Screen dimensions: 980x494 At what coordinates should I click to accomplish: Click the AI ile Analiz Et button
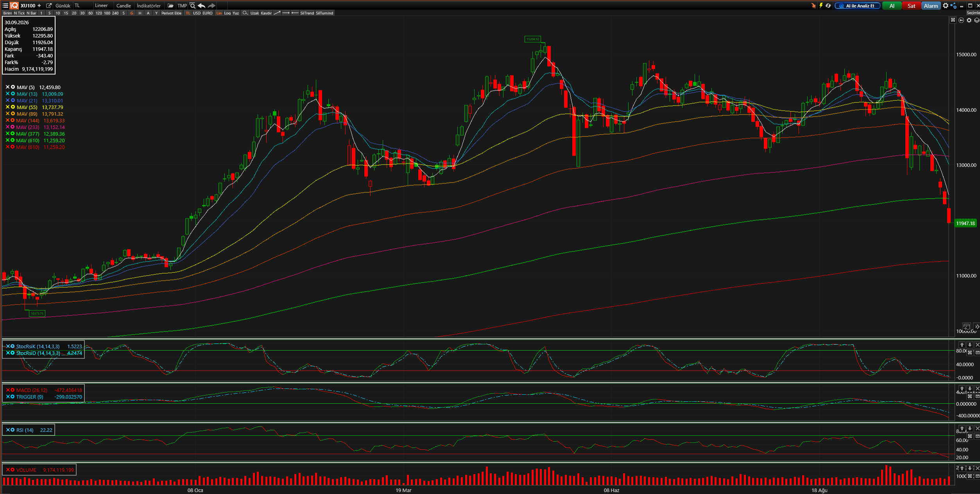pyautogui.click(x=857, y=5)
